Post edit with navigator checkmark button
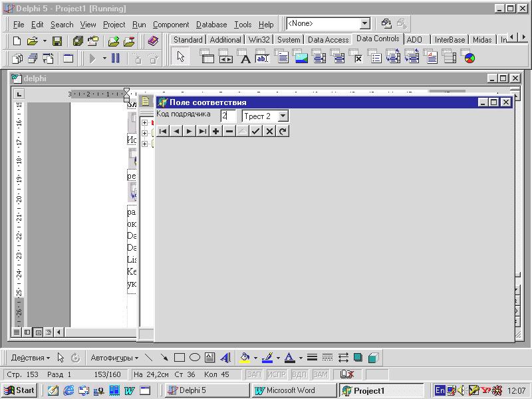This screenshot has width=532, height=399. [256, 131]
